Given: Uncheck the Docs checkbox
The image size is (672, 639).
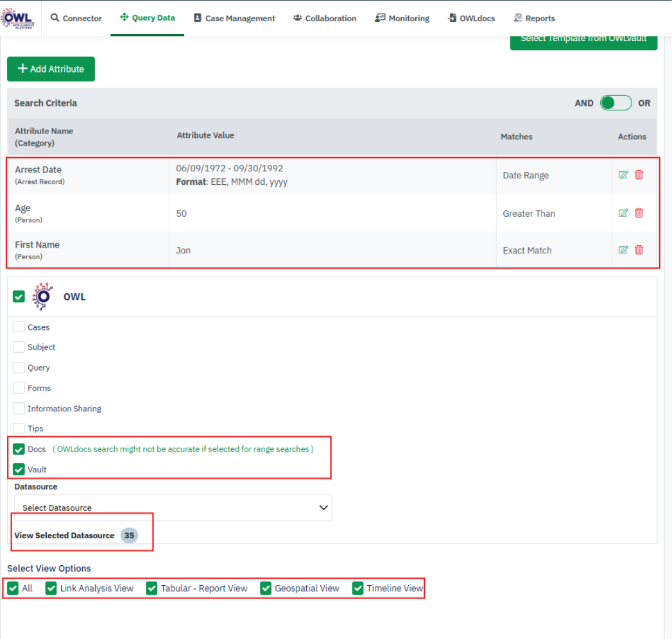Looking at the screenshot, I should coord(19,449).
